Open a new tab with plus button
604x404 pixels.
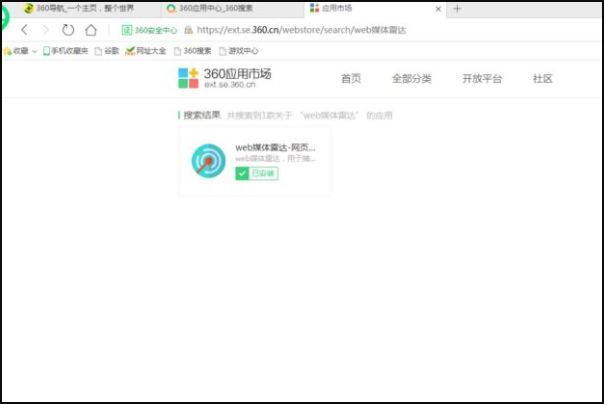point(457,8)
